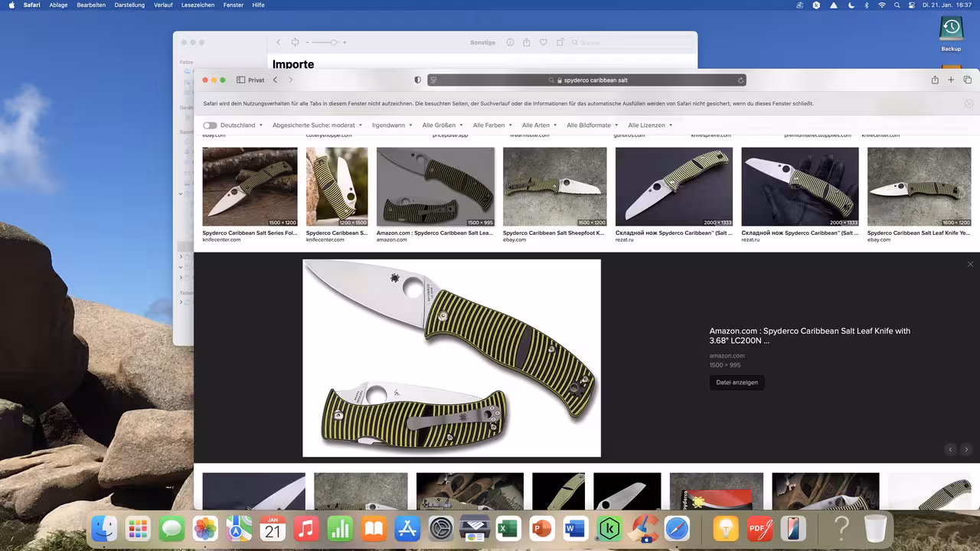Open the Ablage menu

[x=58, y=5]
